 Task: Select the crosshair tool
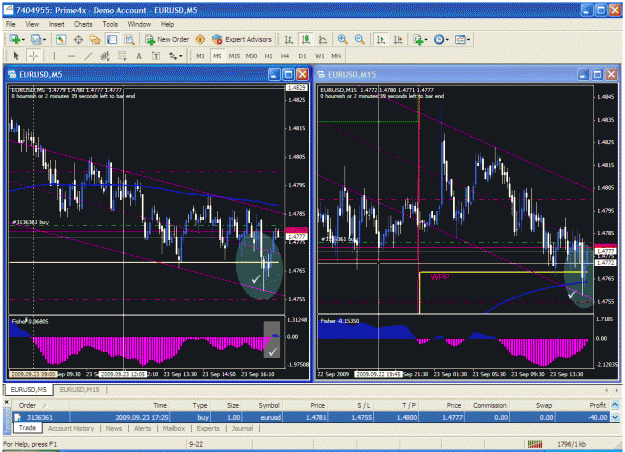(33, 56)
